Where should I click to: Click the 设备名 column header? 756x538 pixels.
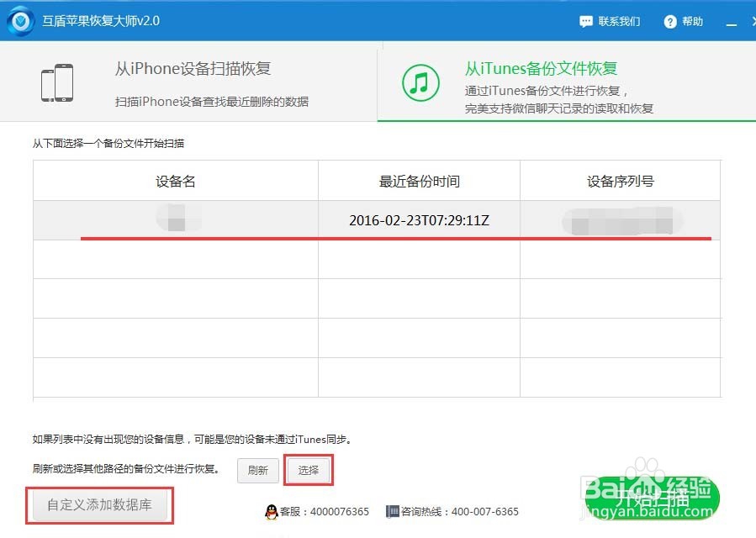[x=176, y=182]
